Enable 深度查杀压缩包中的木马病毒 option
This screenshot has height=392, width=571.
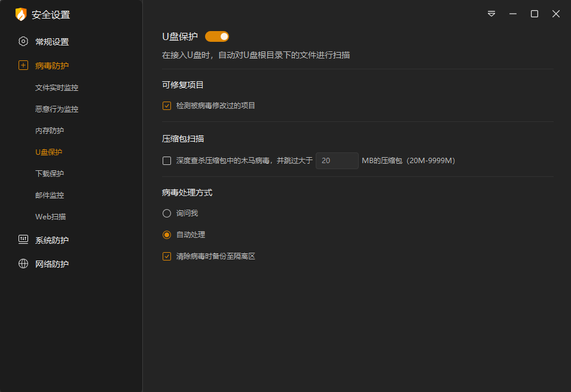tap(166, 160)
